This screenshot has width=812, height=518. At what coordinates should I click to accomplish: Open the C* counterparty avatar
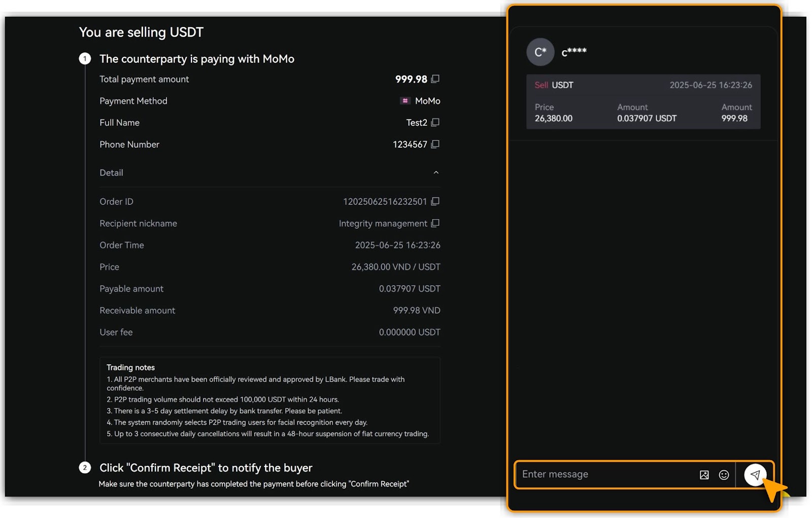tap(540, 52)
